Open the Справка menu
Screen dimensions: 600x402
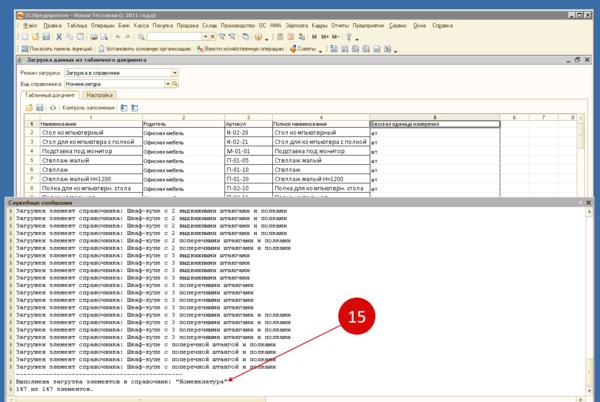coord(442,26)
